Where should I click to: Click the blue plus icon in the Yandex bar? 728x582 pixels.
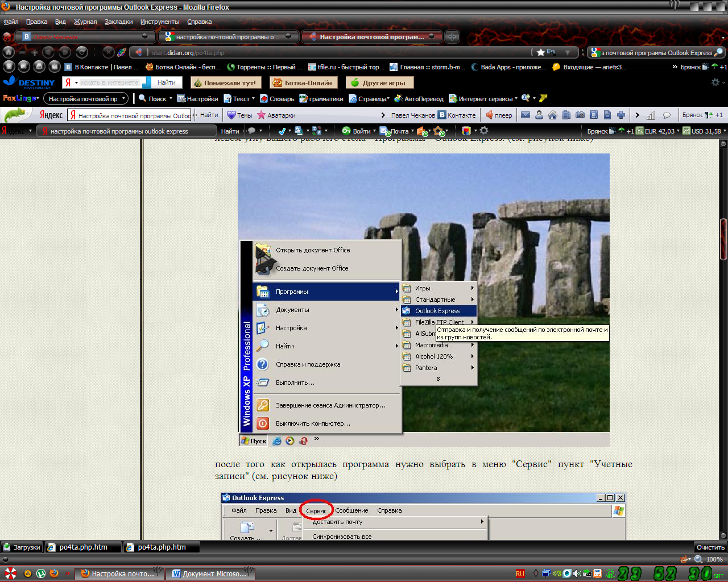(621, 115)
